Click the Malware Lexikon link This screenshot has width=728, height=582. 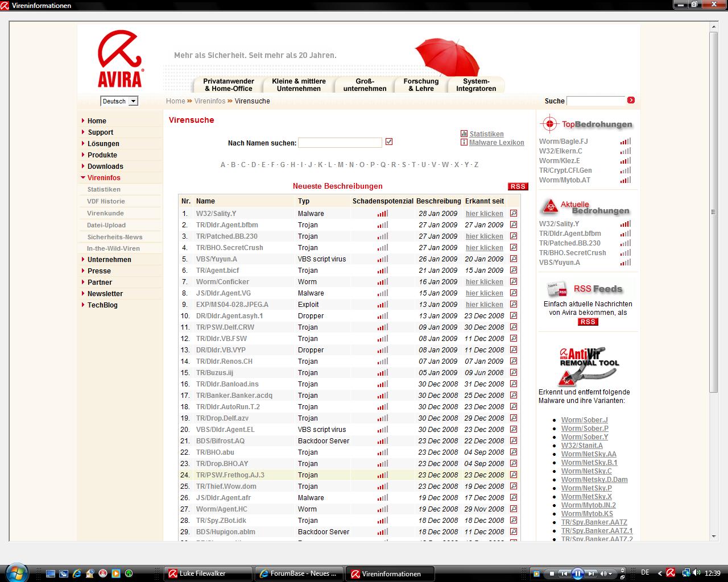(497, 143)
